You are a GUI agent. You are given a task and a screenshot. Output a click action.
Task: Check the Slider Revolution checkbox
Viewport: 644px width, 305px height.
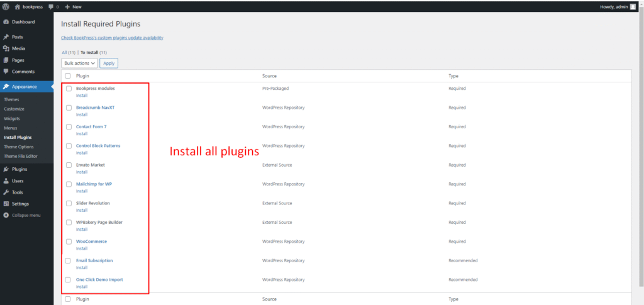click(x=69, y=203)
